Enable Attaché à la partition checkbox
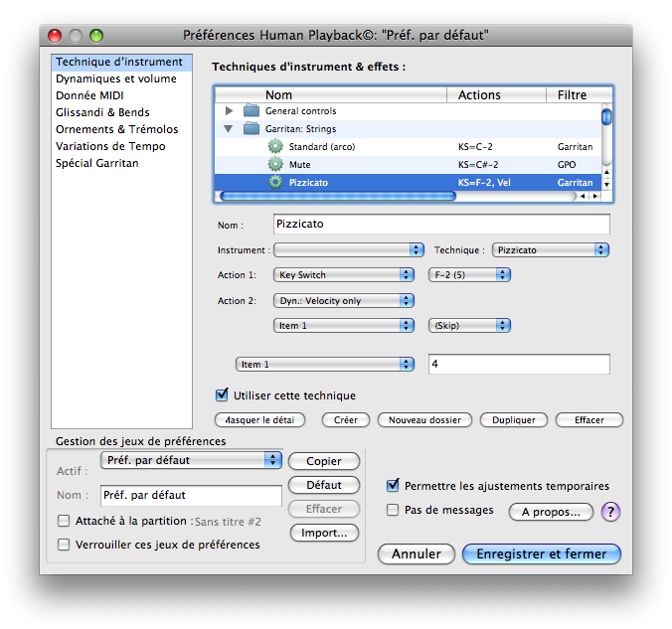Screen dimensions: 672x629 [x=64, y=521]
